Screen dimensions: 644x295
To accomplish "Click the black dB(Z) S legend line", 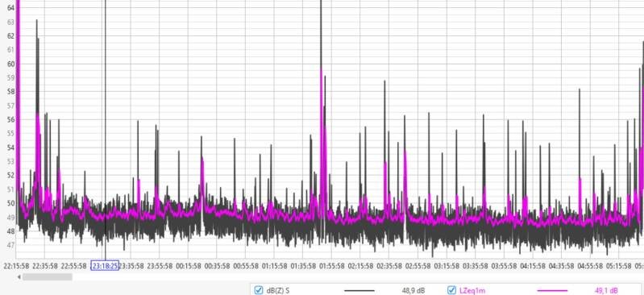I will pos(359,291).
